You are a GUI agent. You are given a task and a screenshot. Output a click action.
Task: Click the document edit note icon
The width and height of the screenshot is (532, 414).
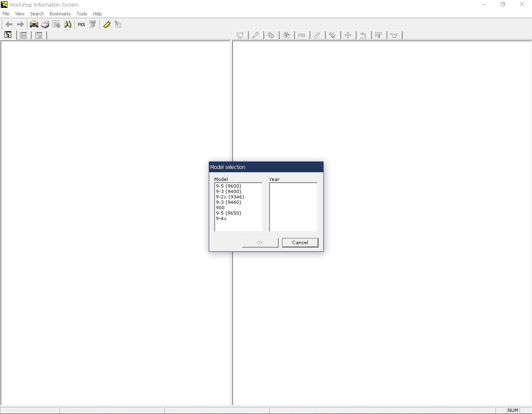(118, 25)
